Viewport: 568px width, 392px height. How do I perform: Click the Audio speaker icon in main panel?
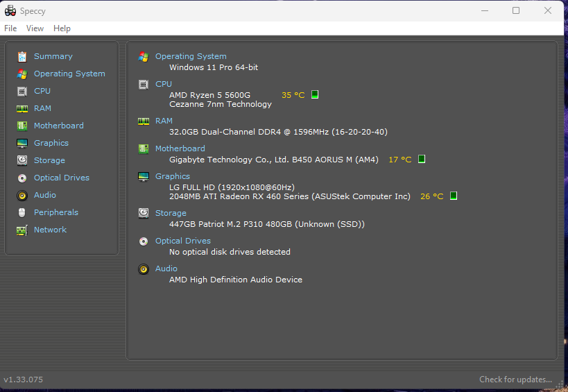144,269
